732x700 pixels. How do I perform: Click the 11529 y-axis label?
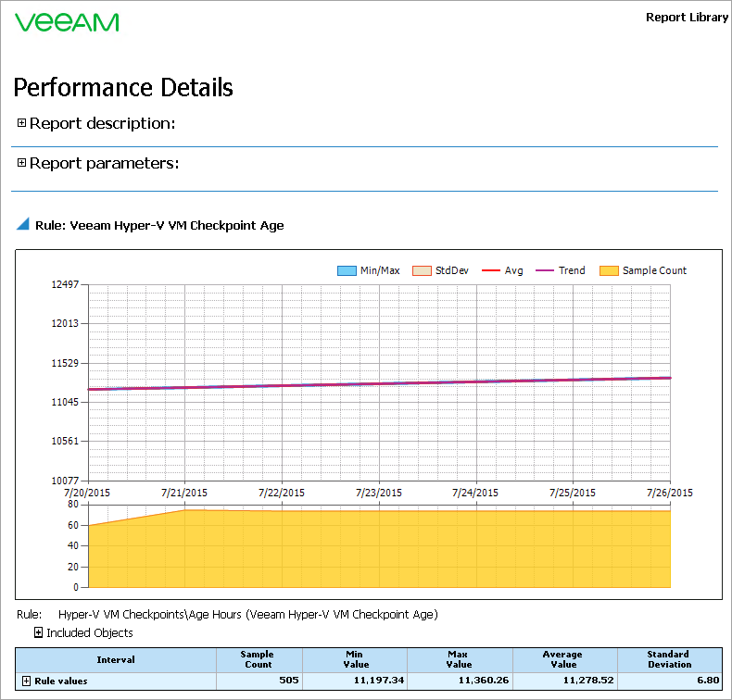click(x=65, y=363)
